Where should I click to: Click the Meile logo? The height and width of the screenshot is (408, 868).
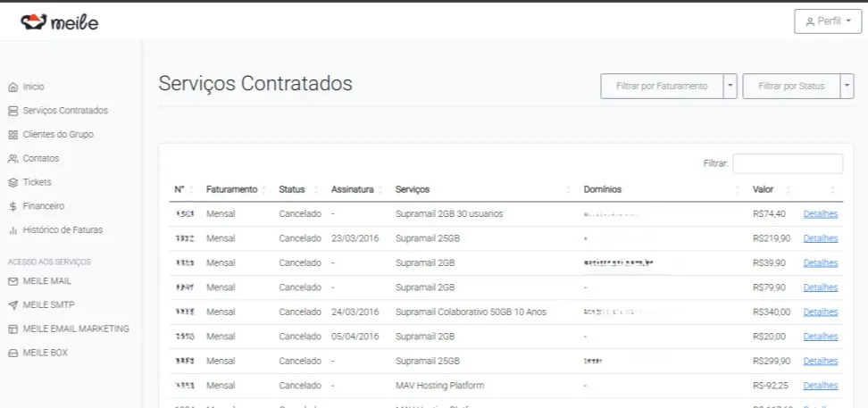[x=60, y=21]
